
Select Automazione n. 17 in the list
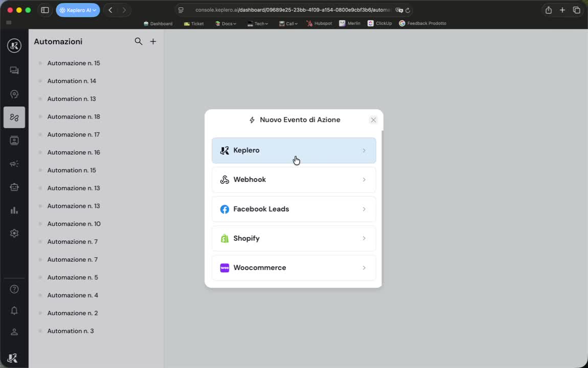(x=74, y=134)
